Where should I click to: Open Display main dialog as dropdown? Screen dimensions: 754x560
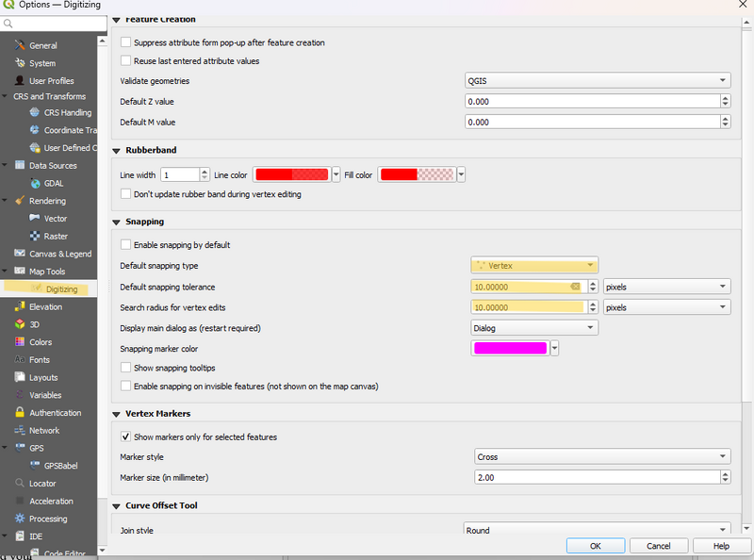(534, 328)
